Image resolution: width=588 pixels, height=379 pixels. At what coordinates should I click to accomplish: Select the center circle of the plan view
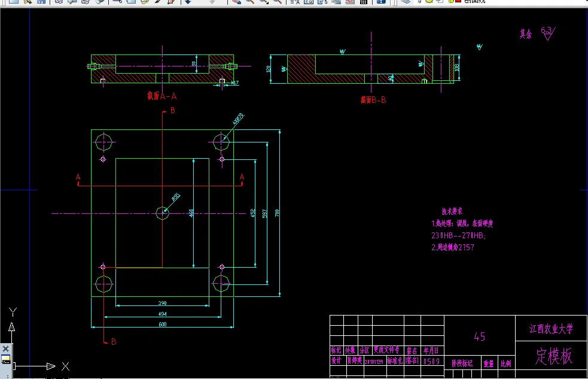click(x=162, y=213)
